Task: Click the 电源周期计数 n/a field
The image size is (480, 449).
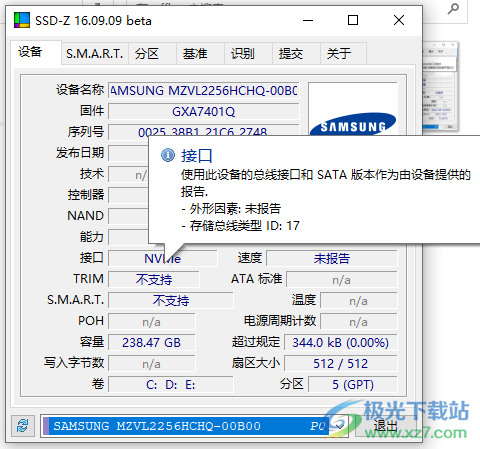Action: [359, 321]
